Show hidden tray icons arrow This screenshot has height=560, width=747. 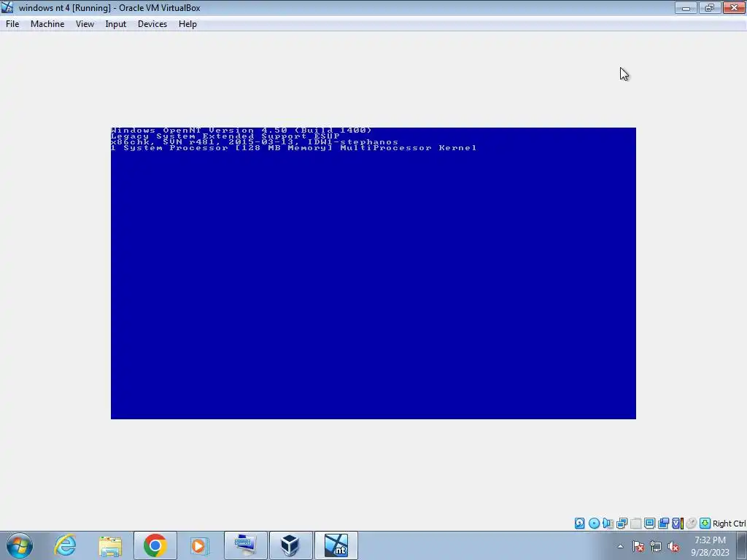tap(620, 546)
